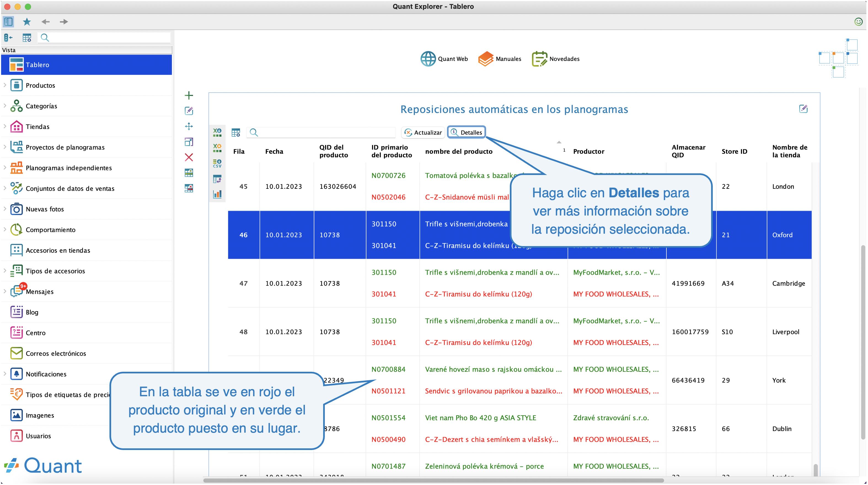Click the bar chart icon
The image size is (868, 485).
pos(217,194)
